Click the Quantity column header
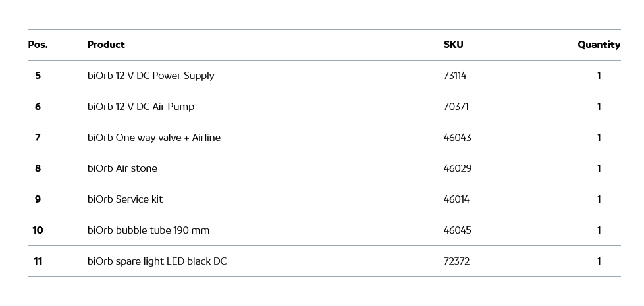Viewport: 644px width, 306px height. tap(599, 45)
